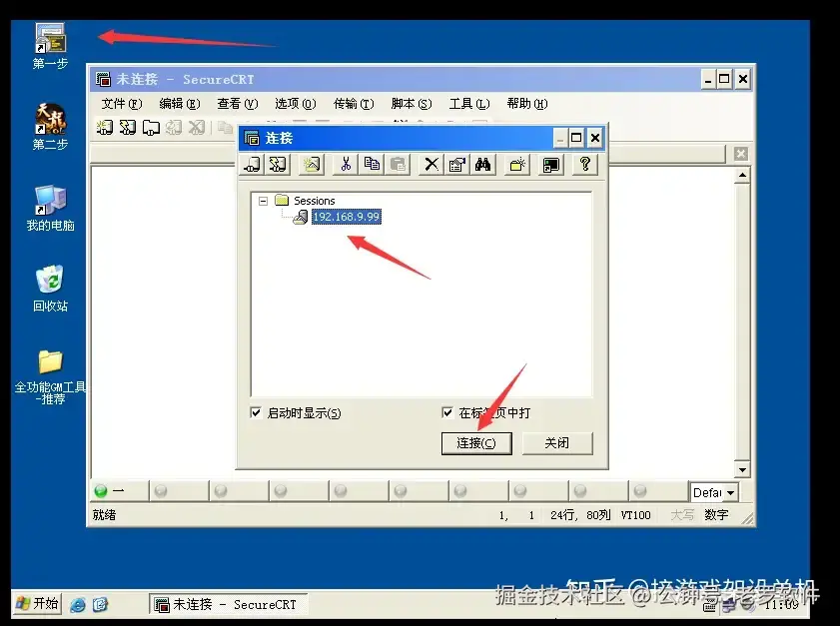Click the 24行, 80列 status bar entry
The height and width of the screenshot is (626, 840).
tap(580, 515)
